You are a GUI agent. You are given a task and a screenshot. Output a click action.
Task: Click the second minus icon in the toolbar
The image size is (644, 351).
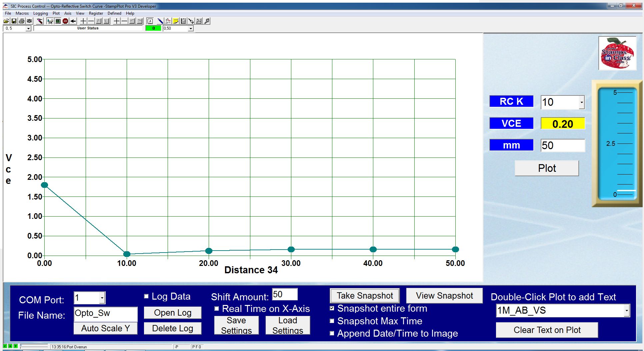124,21
